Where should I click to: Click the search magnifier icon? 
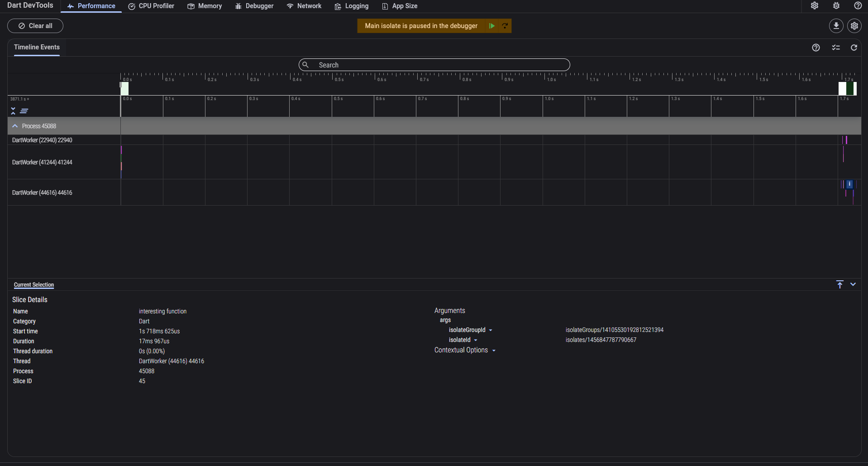pos(305,65)
